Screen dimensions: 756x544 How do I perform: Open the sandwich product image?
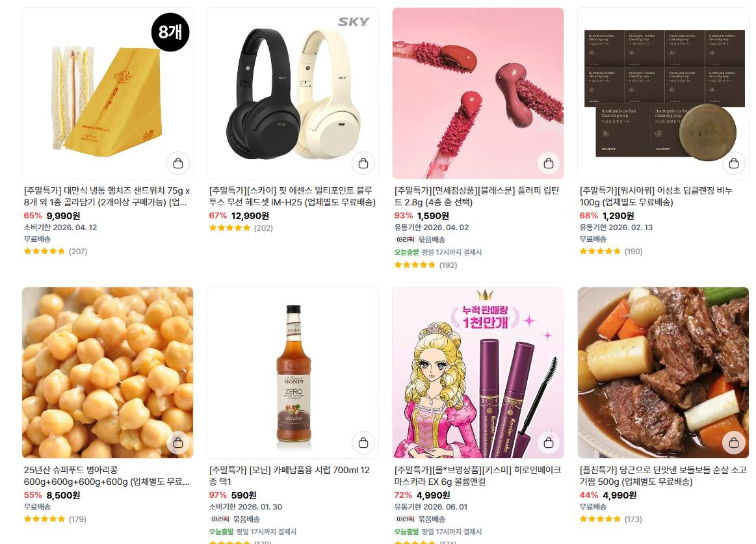point(107,93)
